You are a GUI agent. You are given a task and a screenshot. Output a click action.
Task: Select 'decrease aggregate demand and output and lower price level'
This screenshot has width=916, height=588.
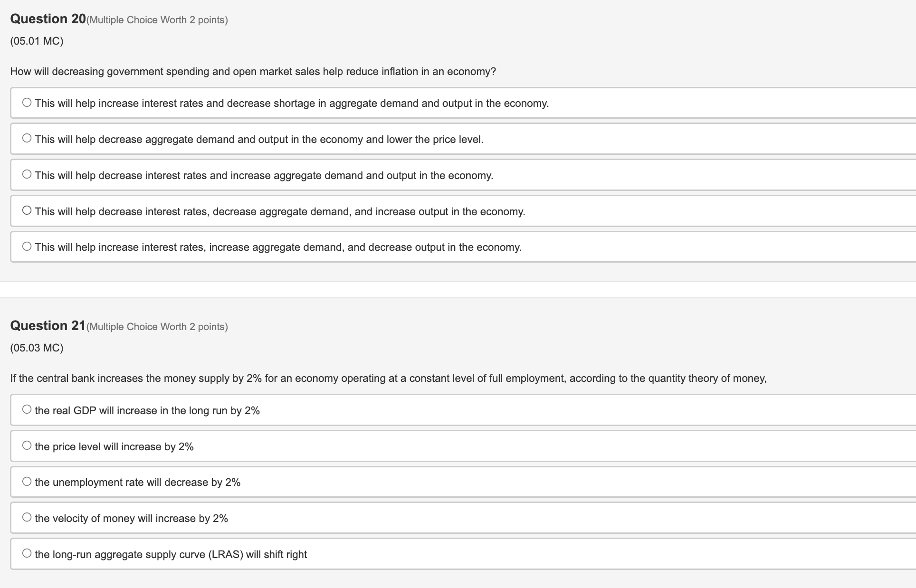[x=27, y=137]
